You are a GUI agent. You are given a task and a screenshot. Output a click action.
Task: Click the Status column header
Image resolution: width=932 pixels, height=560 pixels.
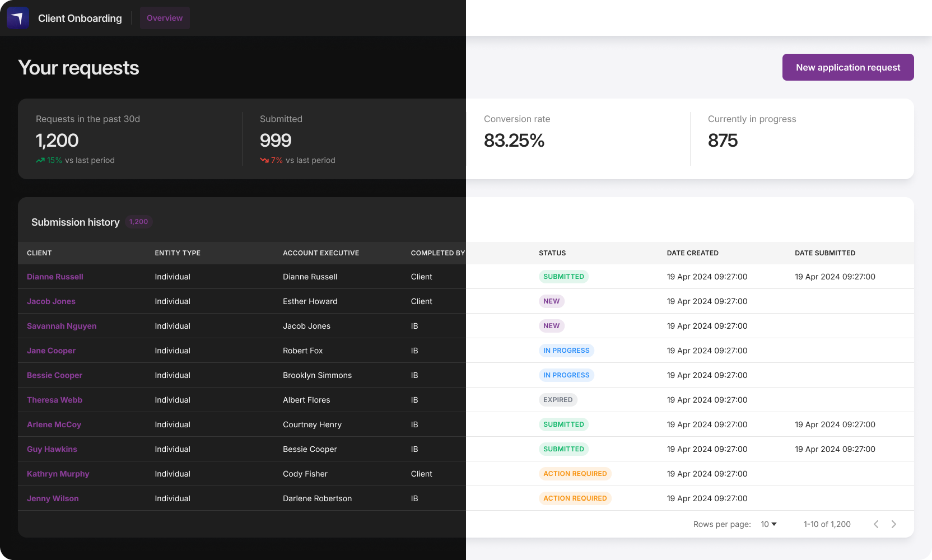pos(552,253)
